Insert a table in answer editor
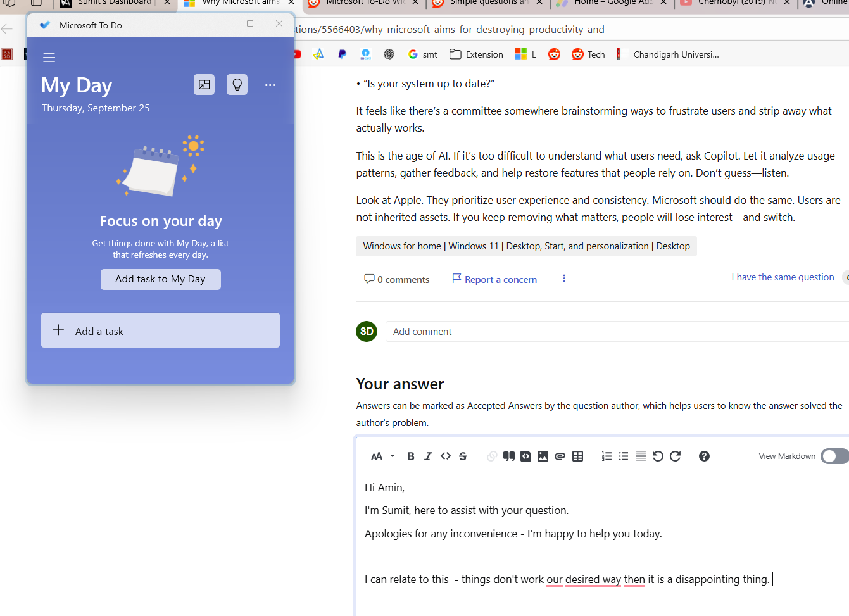This screenshot has width=849, height=616. 578,456
